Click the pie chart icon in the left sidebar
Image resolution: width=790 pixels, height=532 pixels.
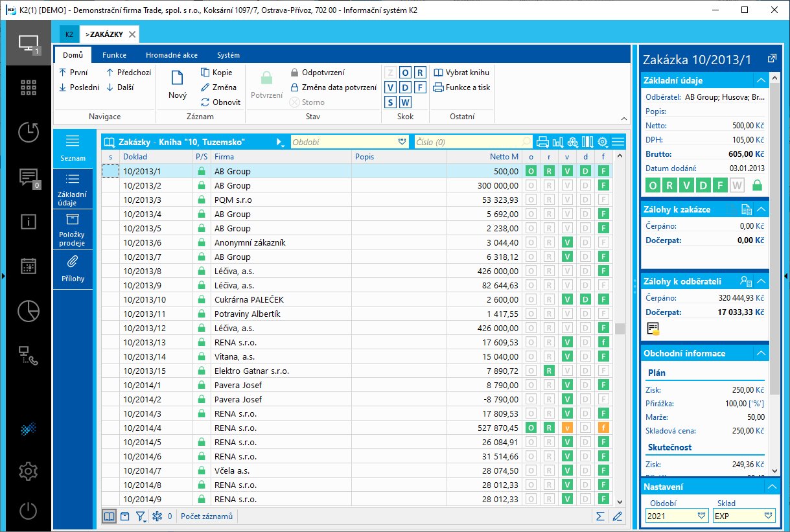[28, 310]
